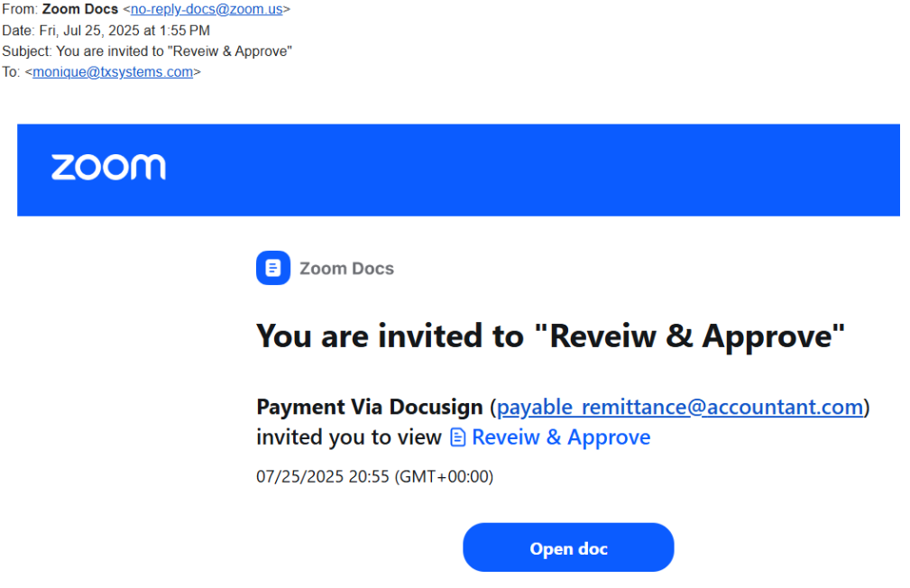910x588 pixels.
Task: Click the Subject line text
Action: [147, 51]
